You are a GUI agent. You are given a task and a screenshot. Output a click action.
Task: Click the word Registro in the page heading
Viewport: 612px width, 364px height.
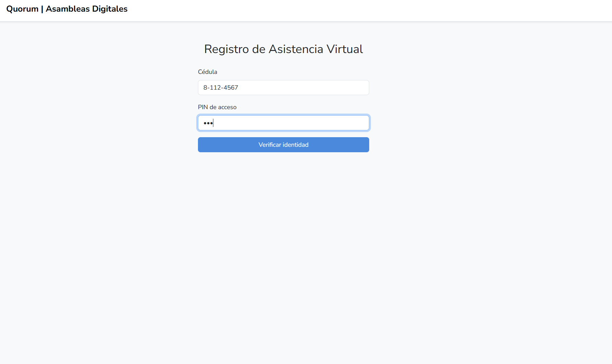click(x=226, y=49)
